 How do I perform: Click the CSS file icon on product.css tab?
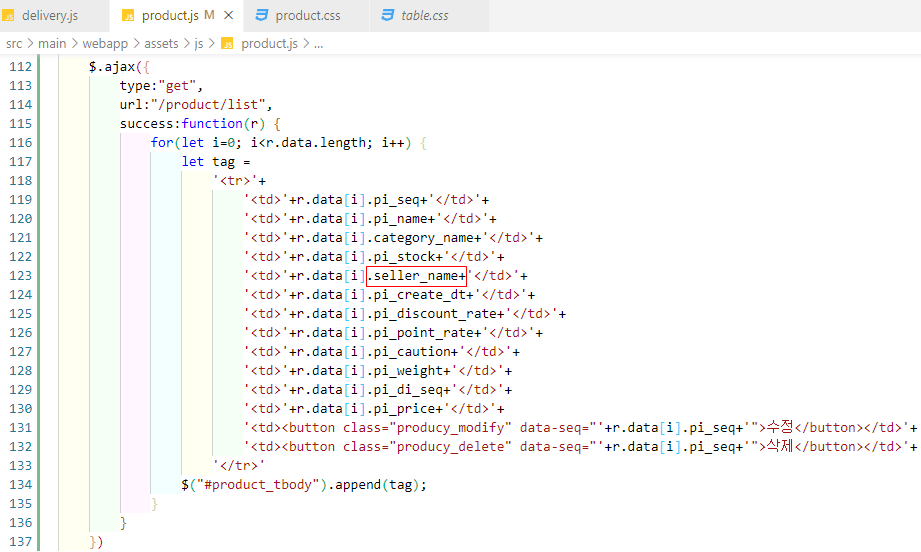pos(261,15)
